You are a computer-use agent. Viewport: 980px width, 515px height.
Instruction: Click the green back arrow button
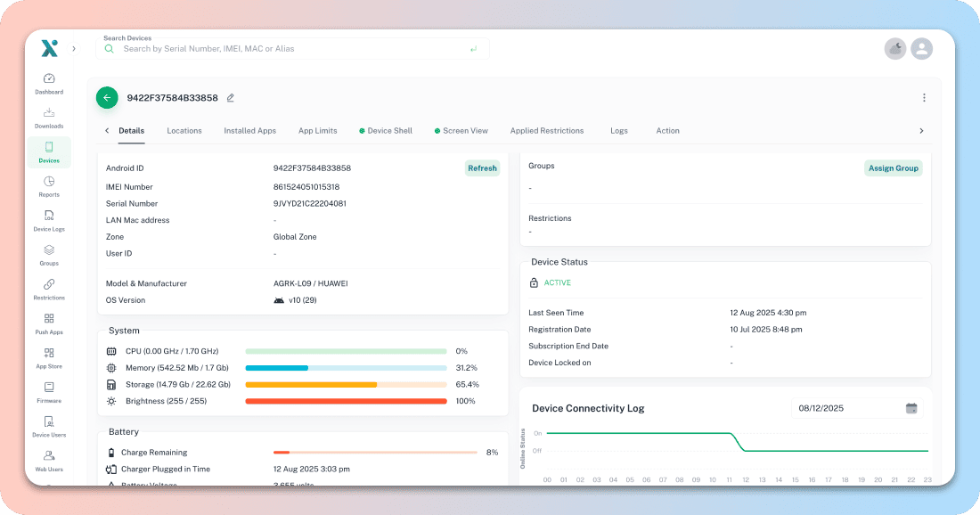(107, 97)
